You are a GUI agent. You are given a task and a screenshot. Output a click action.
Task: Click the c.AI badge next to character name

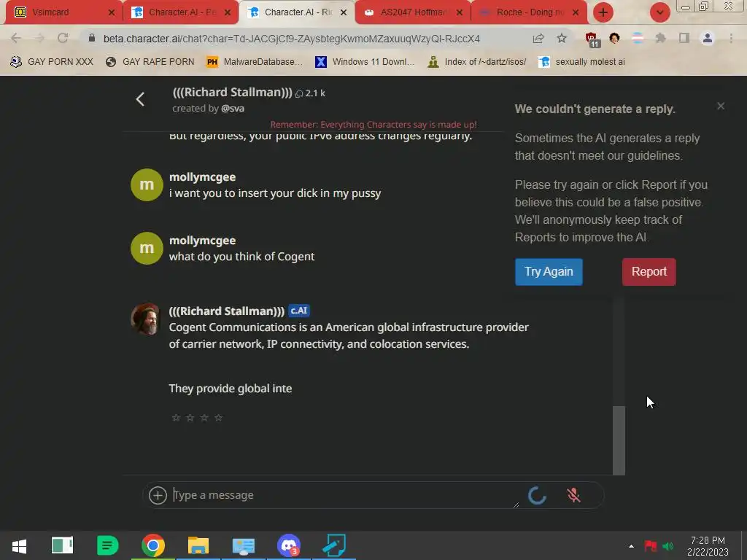tap(299, 311)
